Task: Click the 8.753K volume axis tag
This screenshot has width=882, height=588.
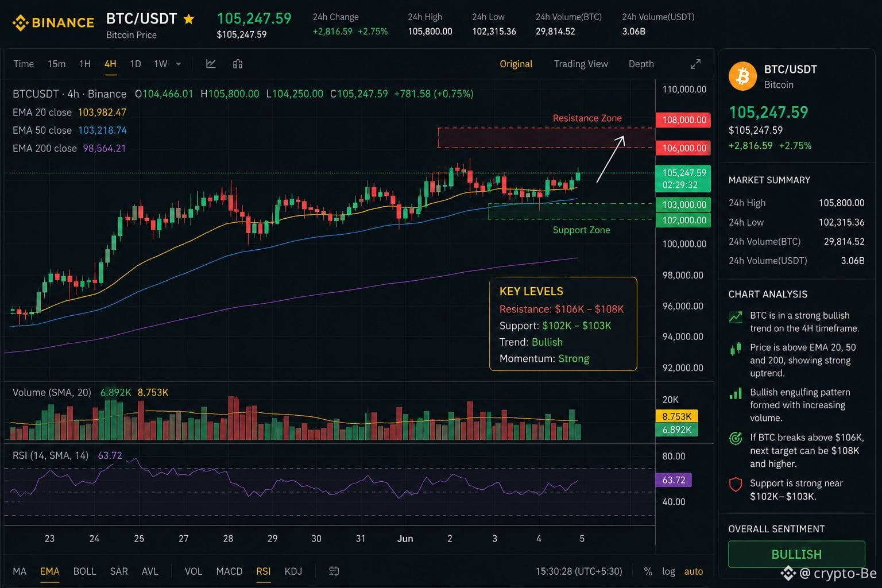Action: 676,416
